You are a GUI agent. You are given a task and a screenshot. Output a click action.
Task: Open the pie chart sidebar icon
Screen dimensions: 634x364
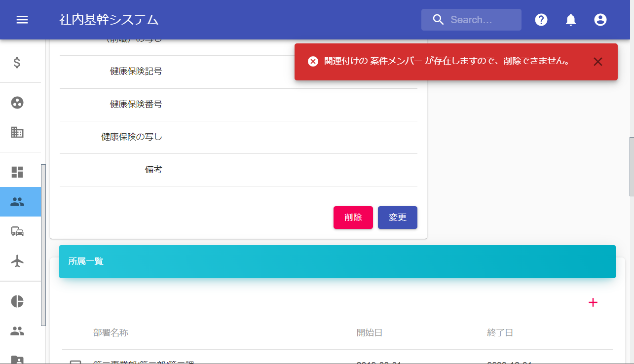(17, 301)
